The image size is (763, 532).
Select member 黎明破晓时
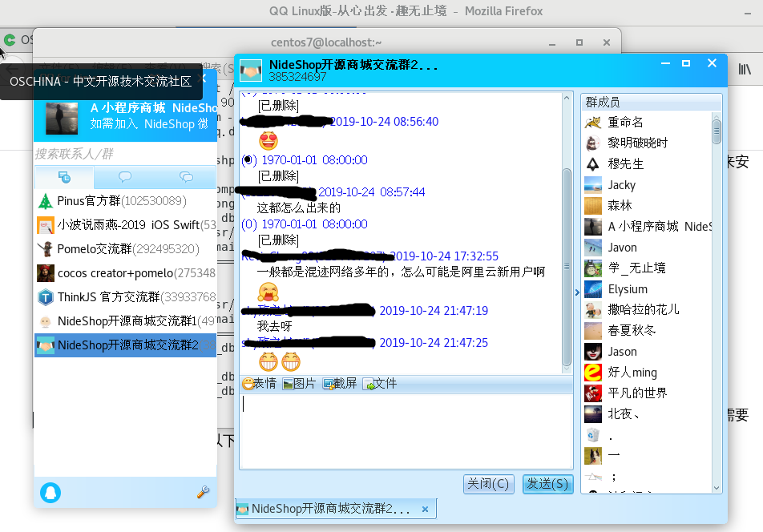648,143
